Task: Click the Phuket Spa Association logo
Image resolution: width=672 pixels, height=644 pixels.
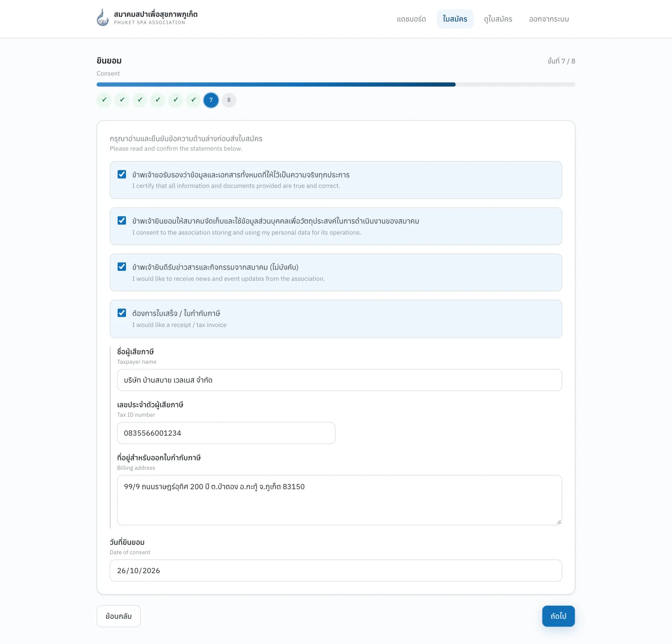Action: 103,18
